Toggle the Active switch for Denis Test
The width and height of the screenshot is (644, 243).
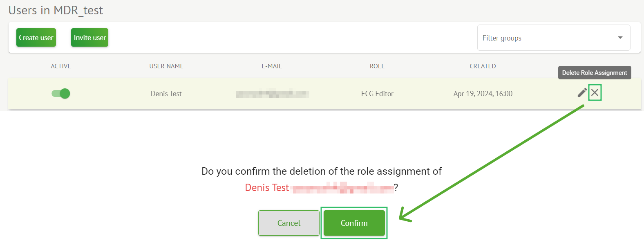point(61,94)
